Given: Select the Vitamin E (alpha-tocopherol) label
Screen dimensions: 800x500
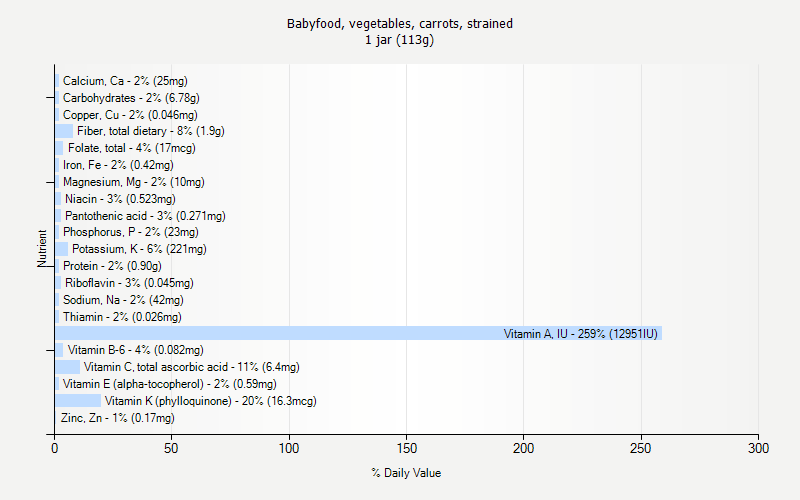Looking at the screenshot, I should 169,384.
